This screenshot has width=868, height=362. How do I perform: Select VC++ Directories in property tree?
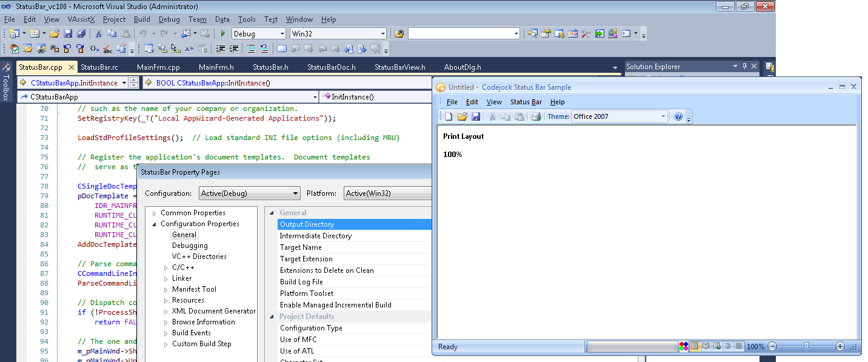point(199,256)
